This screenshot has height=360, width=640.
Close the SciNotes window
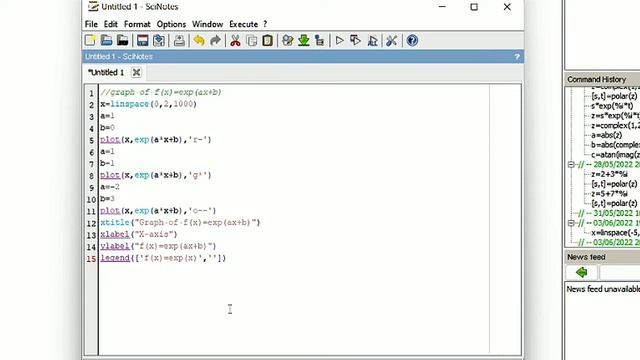point(507,7)
